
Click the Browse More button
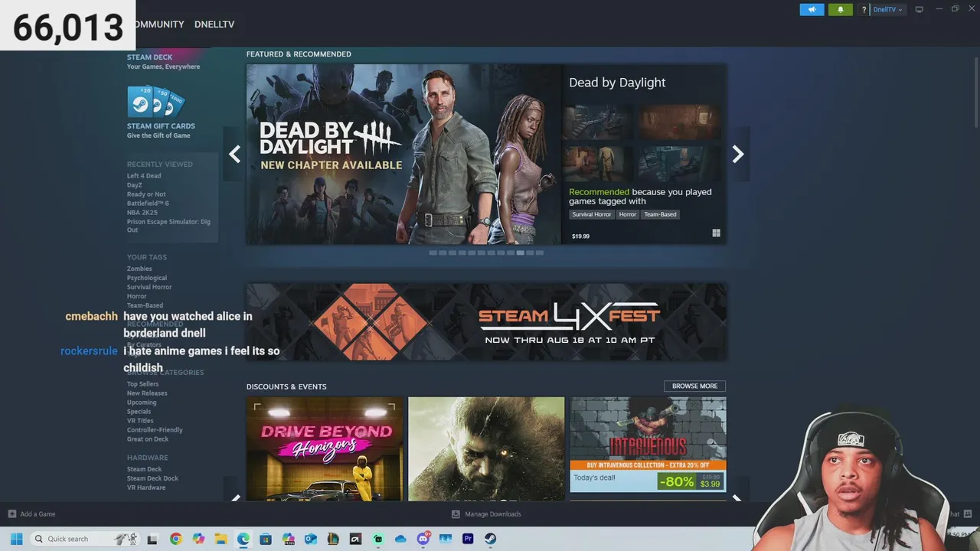(694, 386)
